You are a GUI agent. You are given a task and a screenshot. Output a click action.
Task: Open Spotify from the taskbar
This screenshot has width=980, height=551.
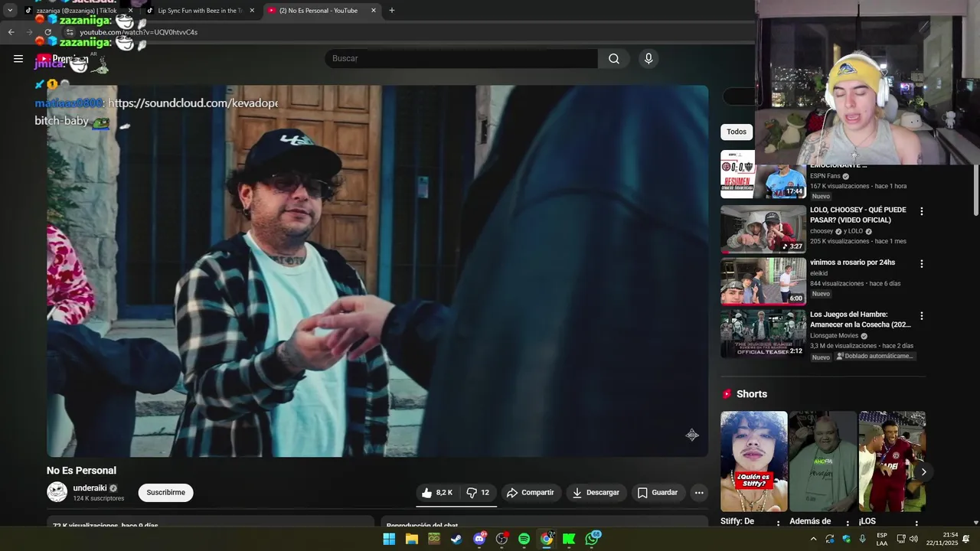(x=524, y=539)
